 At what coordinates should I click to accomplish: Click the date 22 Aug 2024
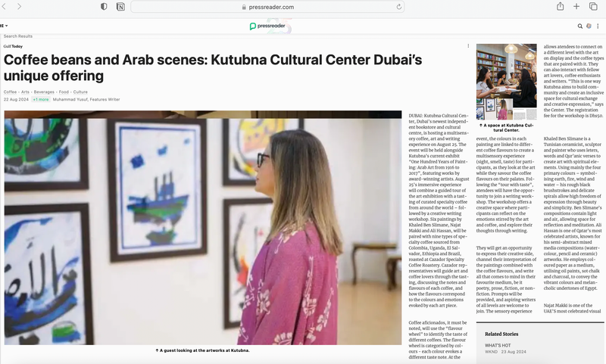(x=16, y=100)
